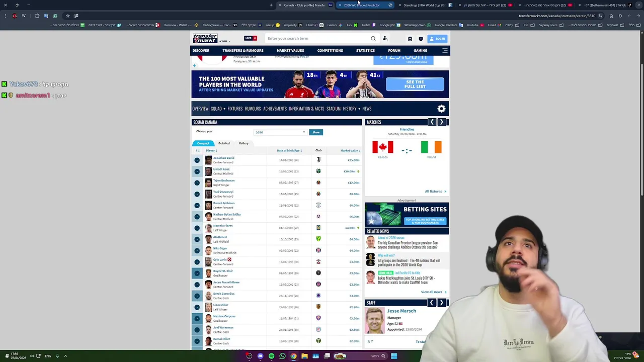Expand Tajon Buchanan's row toggle

tap(197, 183)
